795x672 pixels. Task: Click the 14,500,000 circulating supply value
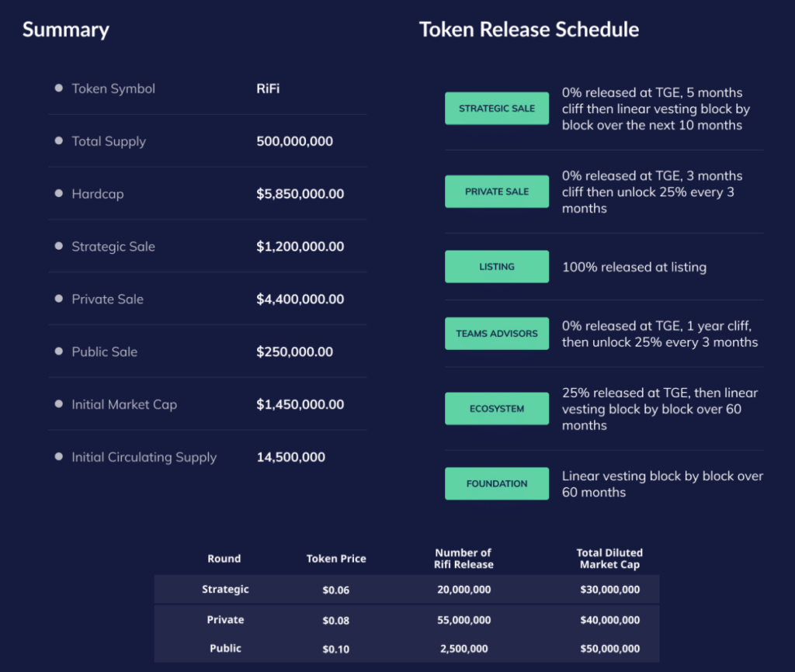[x=290, y=458]
